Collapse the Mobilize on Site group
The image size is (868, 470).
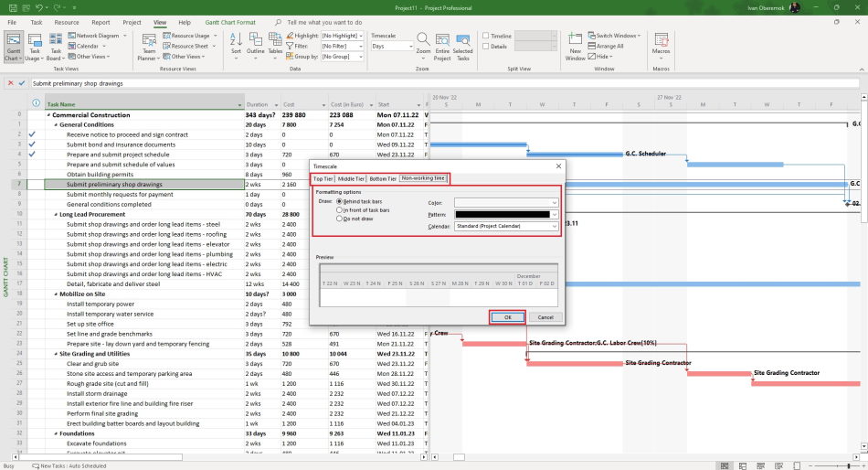click(x=56, y=294)
